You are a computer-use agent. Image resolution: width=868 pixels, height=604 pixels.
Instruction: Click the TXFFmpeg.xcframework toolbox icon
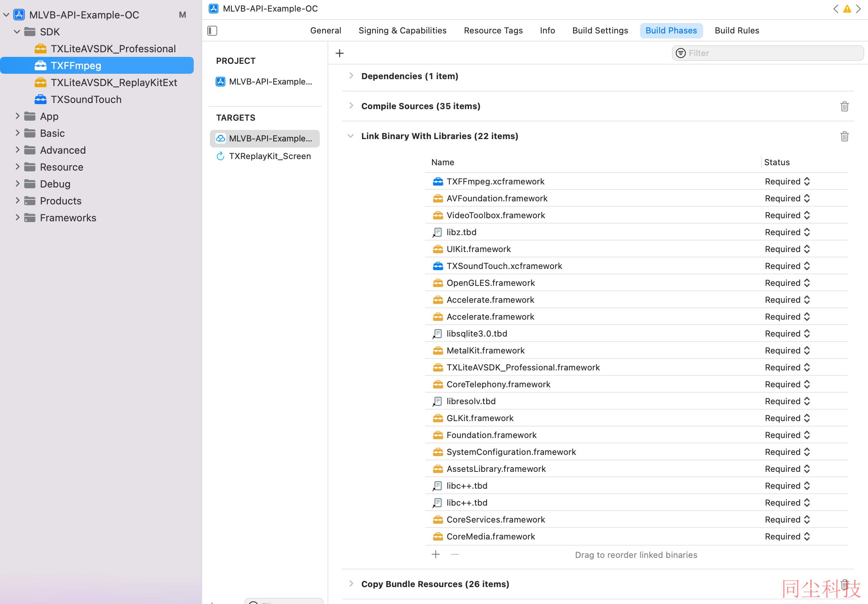(x=438, y=181)
